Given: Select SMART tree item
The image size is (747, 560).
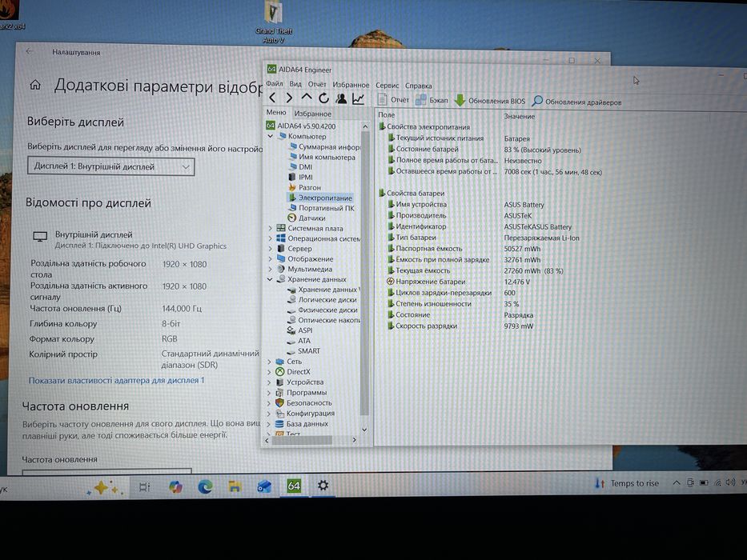Looking at the screenshot, I should [x=303, y=351].
